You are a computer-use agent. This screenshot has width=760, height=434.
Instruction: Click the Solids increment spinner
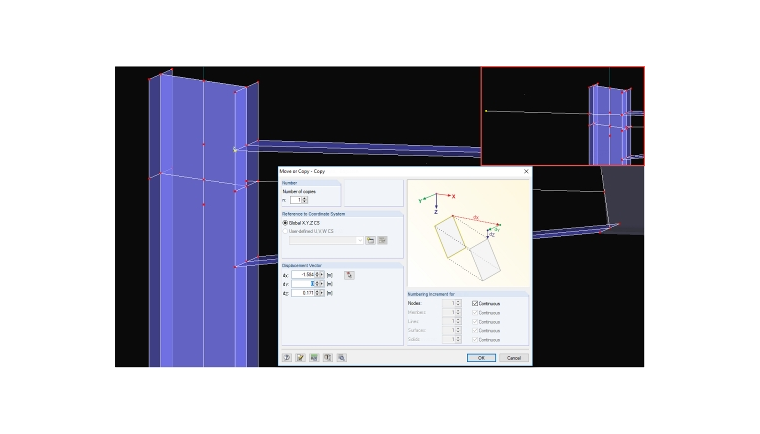[x=459, y=339]
